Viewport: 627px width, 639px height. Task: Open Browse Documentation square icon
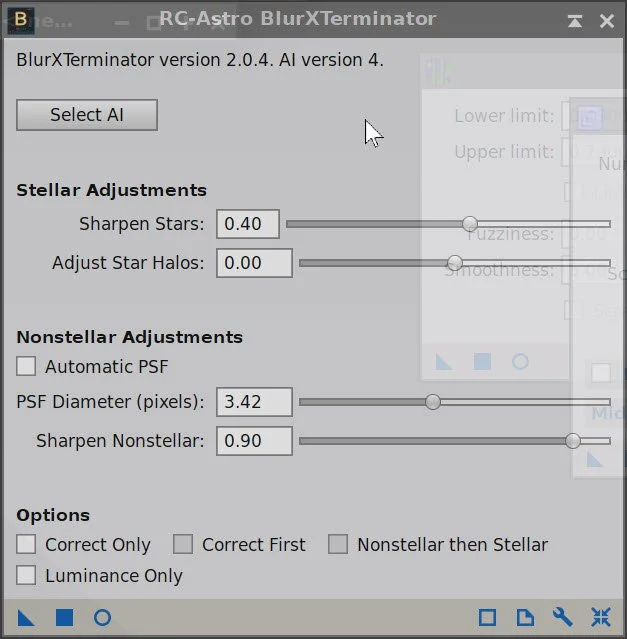[x=487, y=617]
